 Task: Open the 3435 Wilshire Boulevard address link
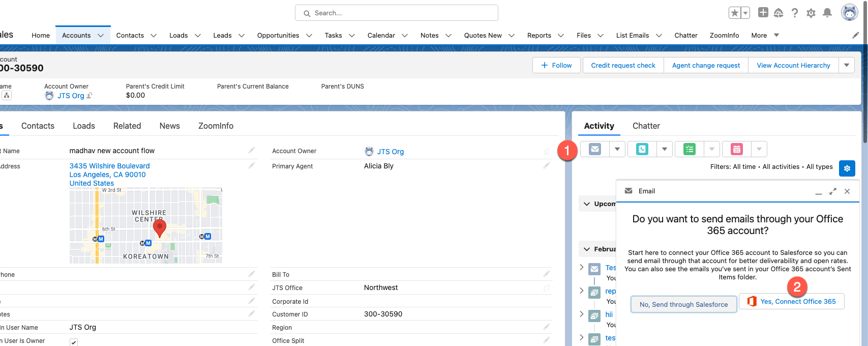(x=110, y=166)
